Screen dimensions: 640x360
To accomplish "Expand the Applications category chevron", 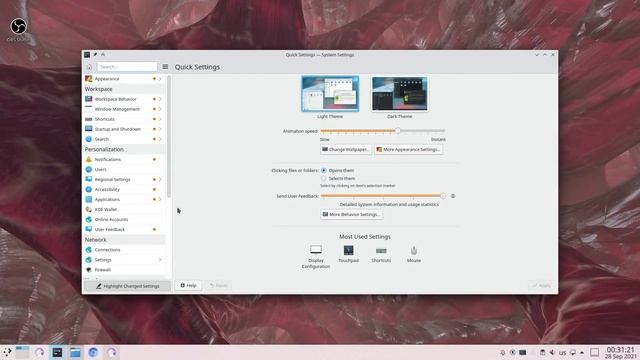I will tap(160, 199).
